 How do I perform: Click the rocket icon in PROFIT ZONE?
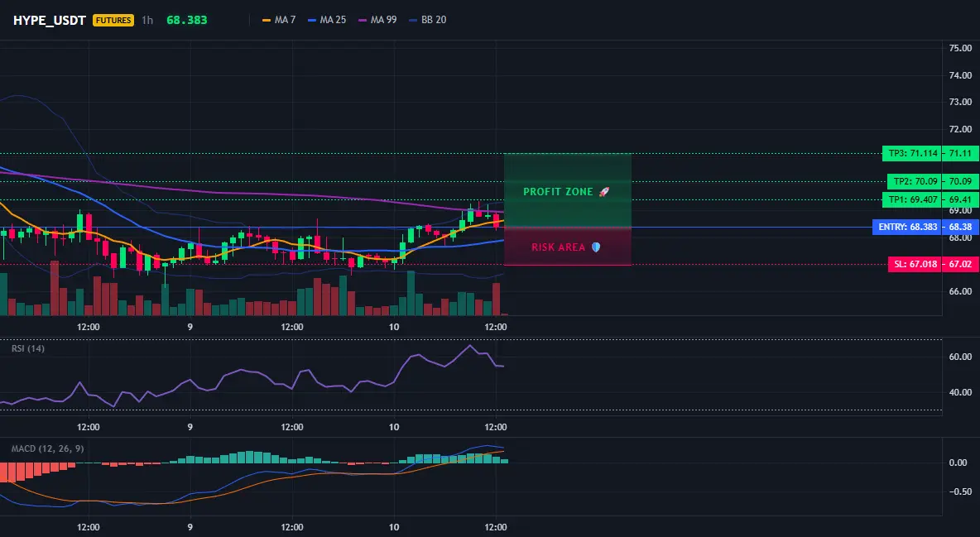603,192
